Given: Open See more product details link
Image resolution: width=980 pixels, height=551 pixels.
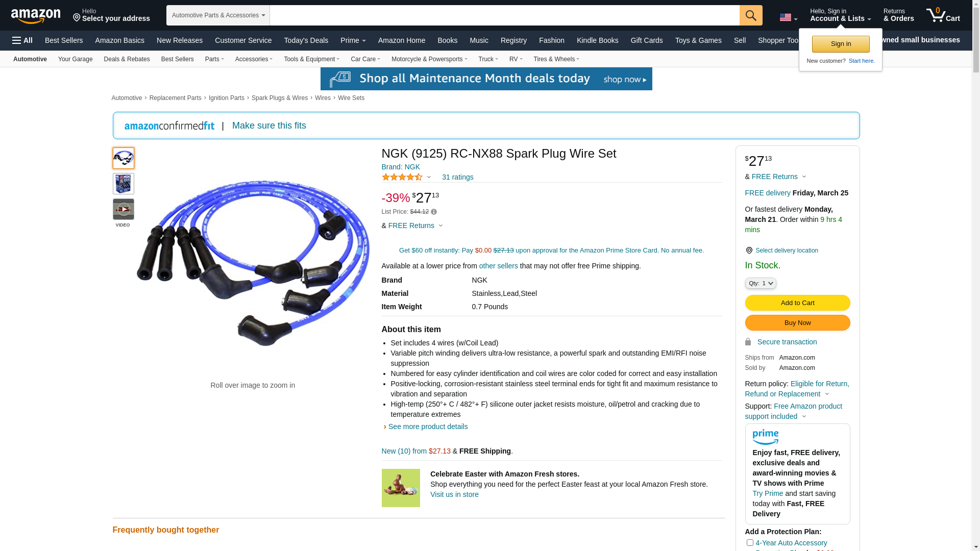Looking at the screenshot, I should tap(428, 427).
